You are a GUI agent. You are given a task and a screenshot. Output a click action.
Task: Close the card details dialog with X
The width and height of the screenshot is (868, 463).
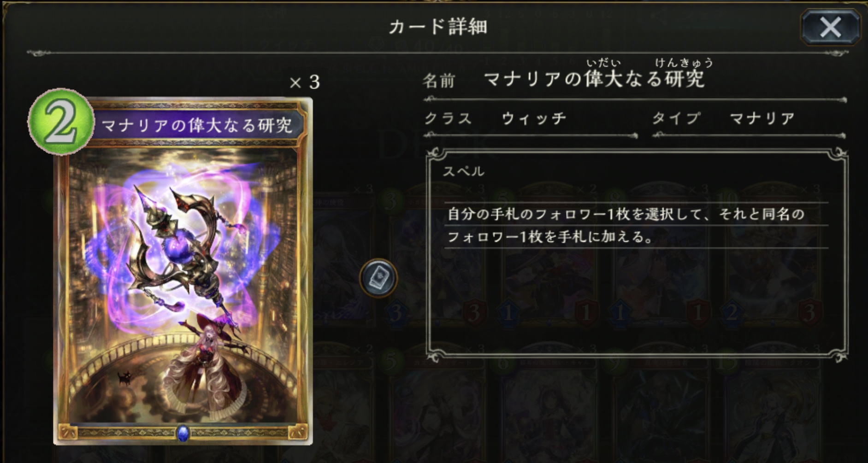[830, 28]
